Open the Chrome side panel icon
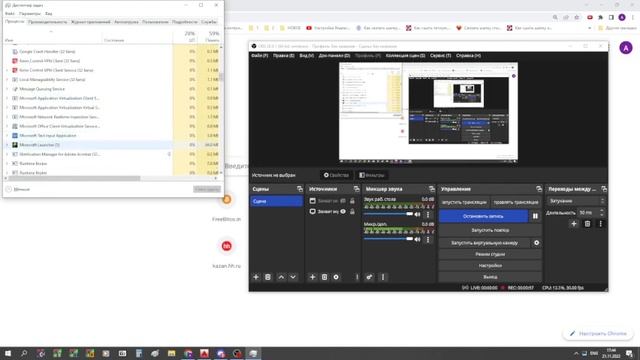640x360 pixels. (x=611, y=17)
